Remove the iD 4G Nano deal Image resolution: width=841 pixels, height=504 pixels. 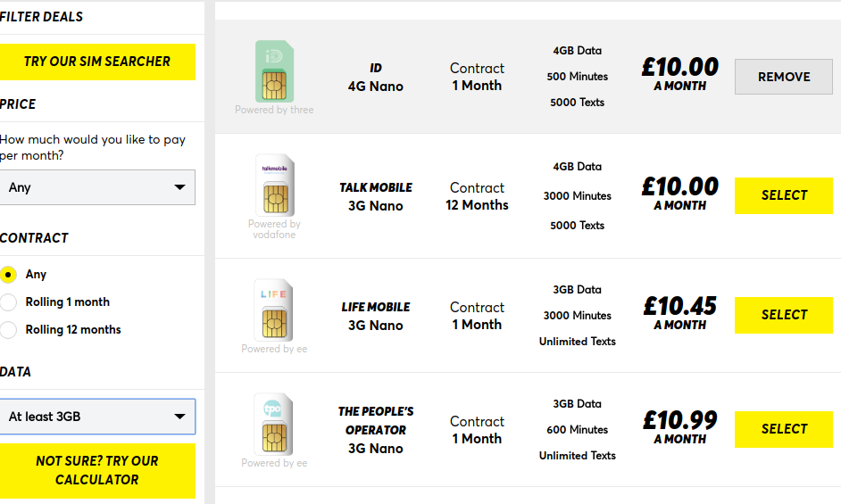pos(784,77)
